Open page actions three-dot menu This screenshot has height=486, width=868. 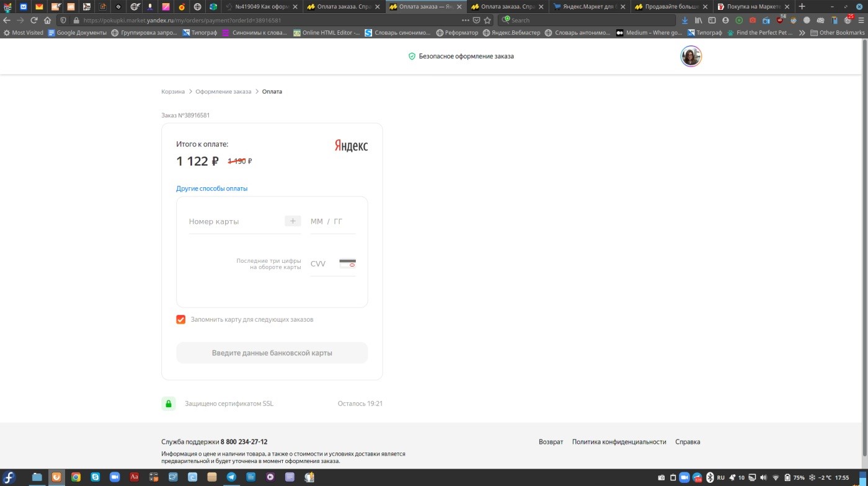pos(466,20)
